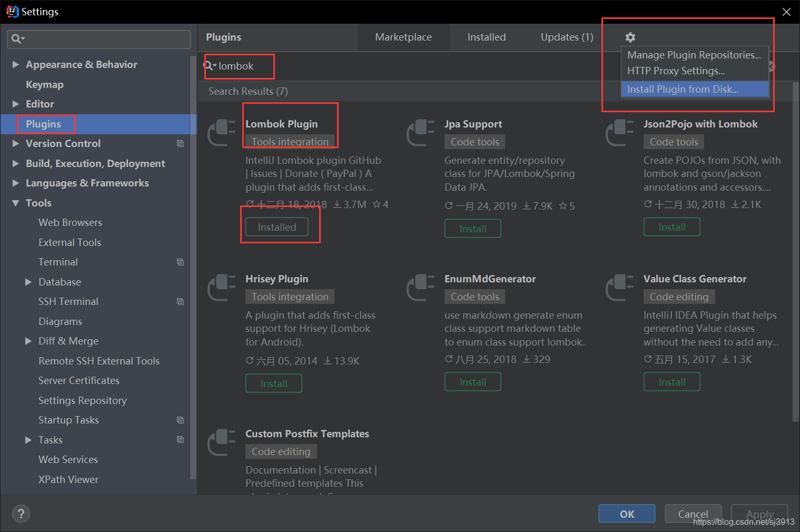Open the Updates (1) tab
Image resolution: width=800 pixels, height=532 pixels.
click(567, 37)
